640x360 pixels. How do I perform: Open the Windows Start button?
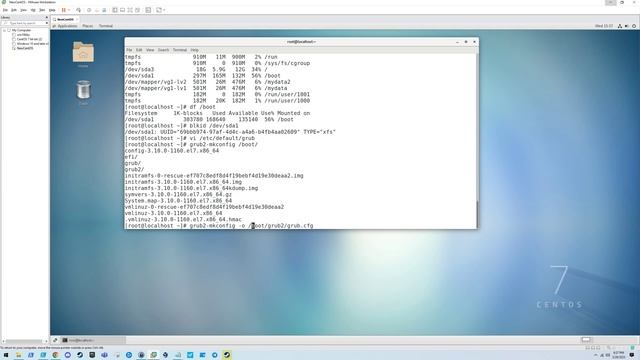tap(6, 355)
